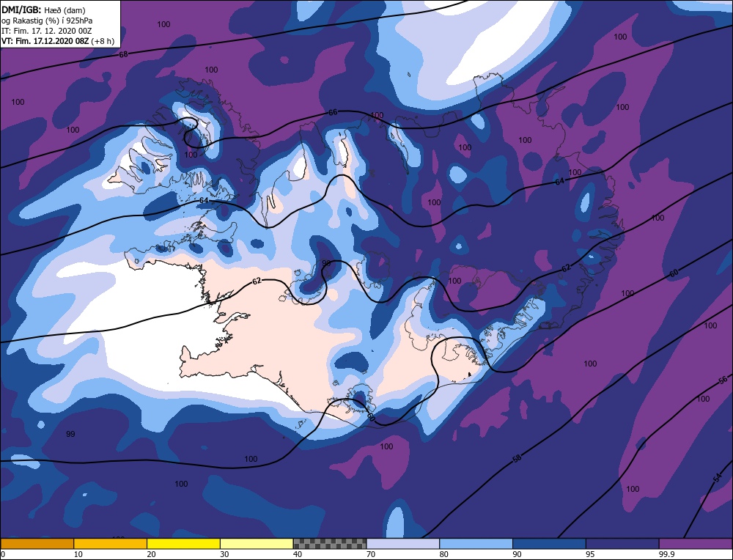Click the '95' legend scale label
The width and height of the screenshot is (733, 560).
tap(590, 554)
